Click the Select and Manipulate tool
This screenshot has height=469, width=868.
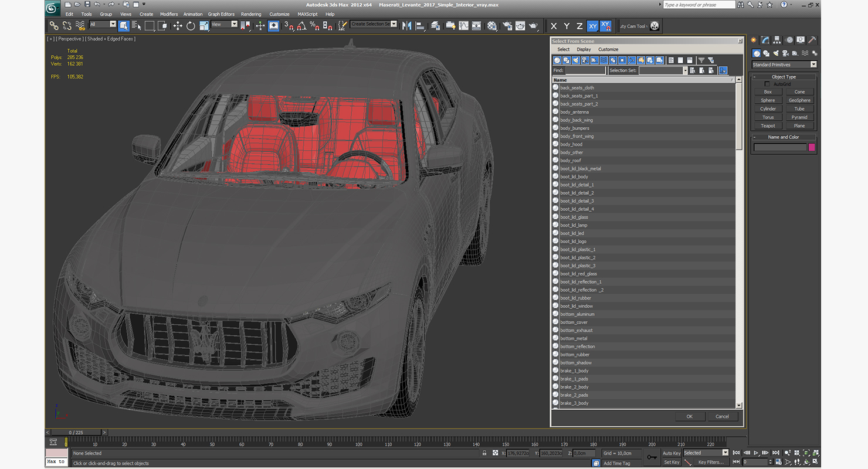point(260,26)
